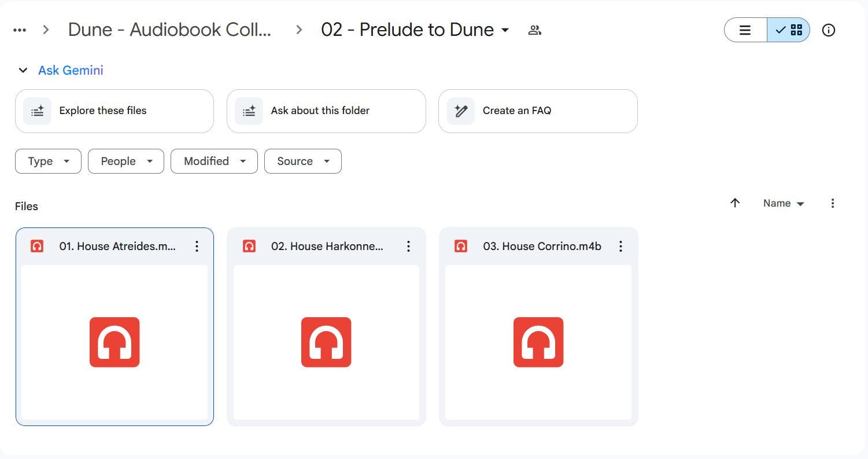This screenshot has height=459, width=868.
Task: Click the breadcrumb ellipsis to show parent folders
Action: (x=20, y=30)
